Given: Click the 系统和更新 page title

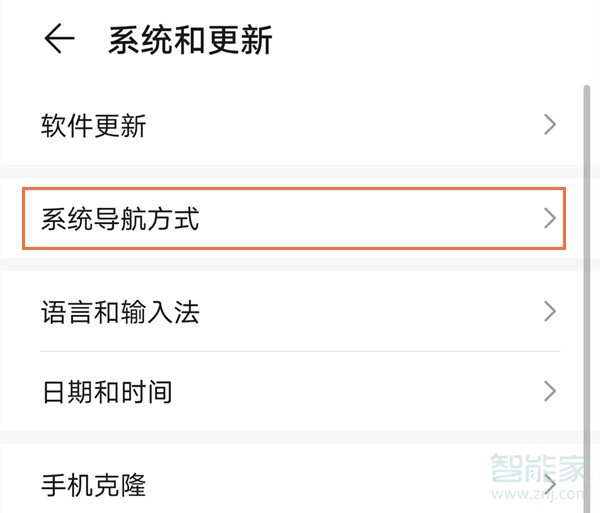Looking at the screenshot, I should (x=190, y=41).
